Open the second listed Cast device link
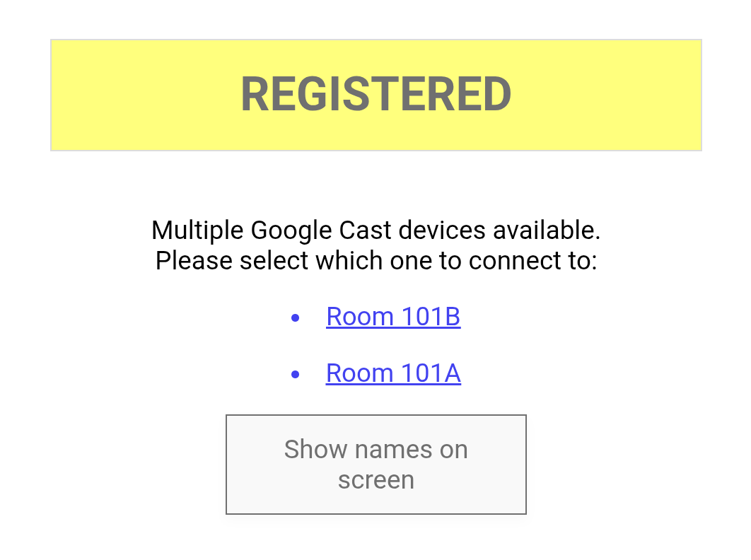 [x=393, y=373]
